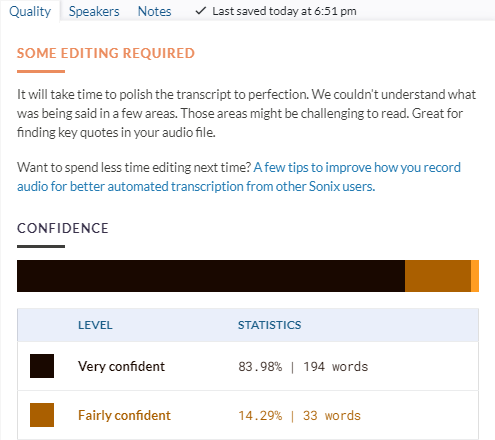The image size is (495, 440).
Task: Click the light orange bar segment
Action: point(475,276)
